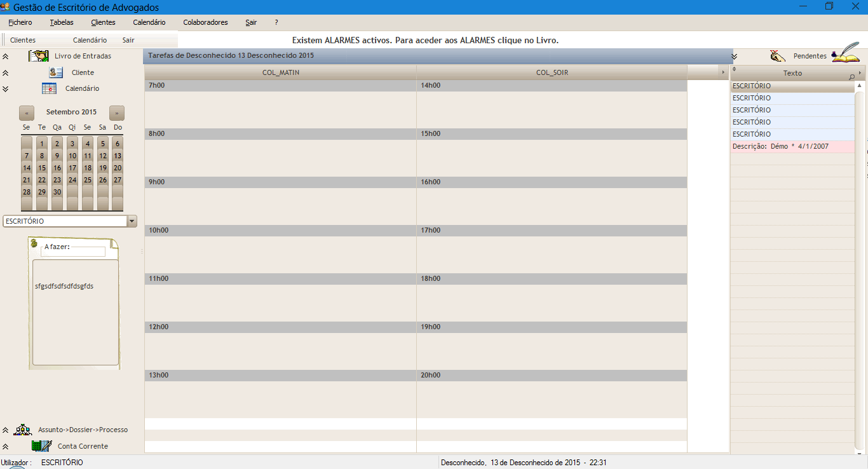
Task: Open the Cliente card icon
Action: click(x=56, y=72)
